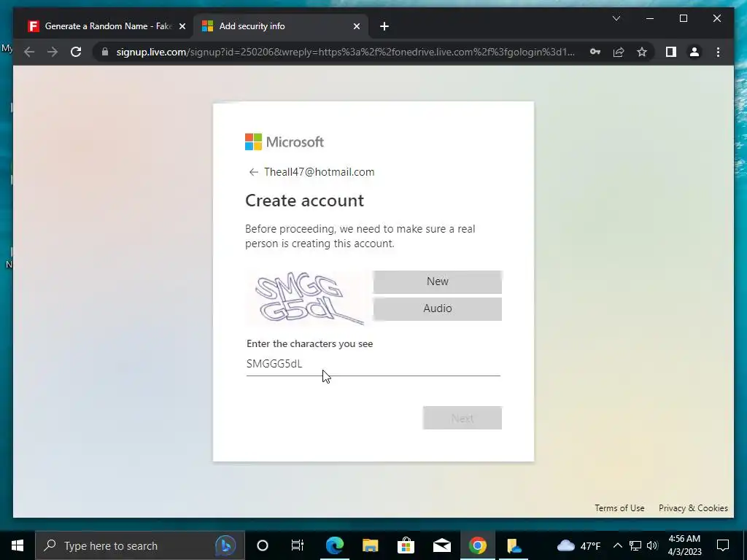Open Mail app from taskbar

[x=441, y=545]
